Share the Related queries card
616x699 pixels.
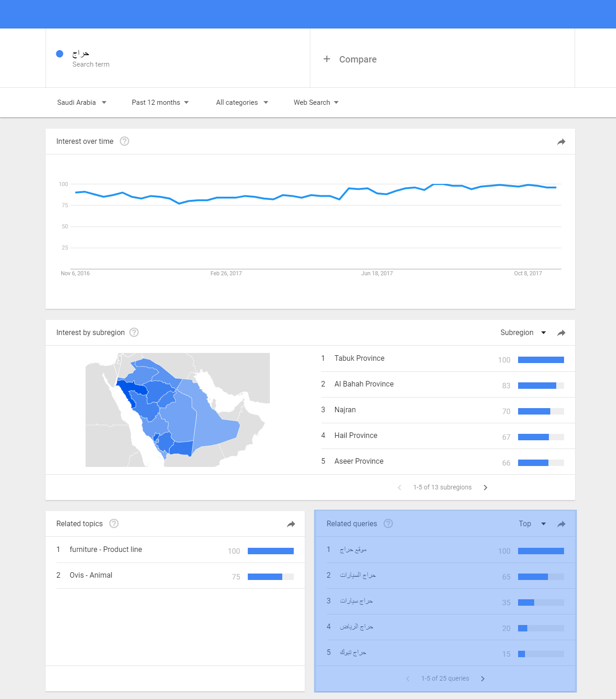coord(561,524)
